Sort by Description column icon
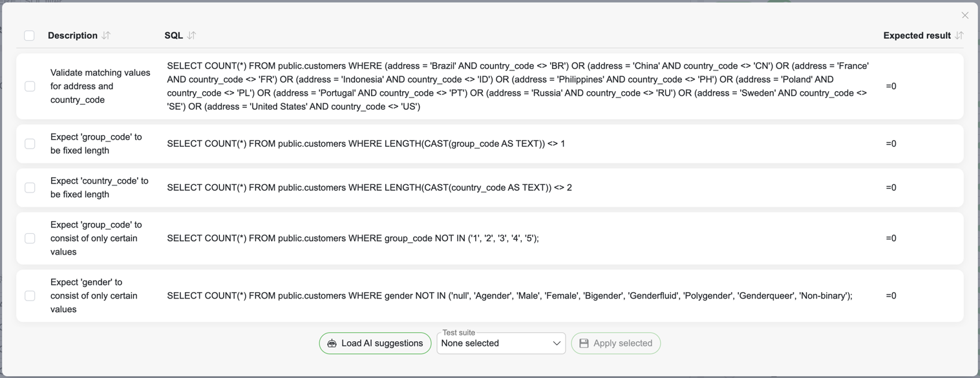980x378 pixels. click(107, 36)
